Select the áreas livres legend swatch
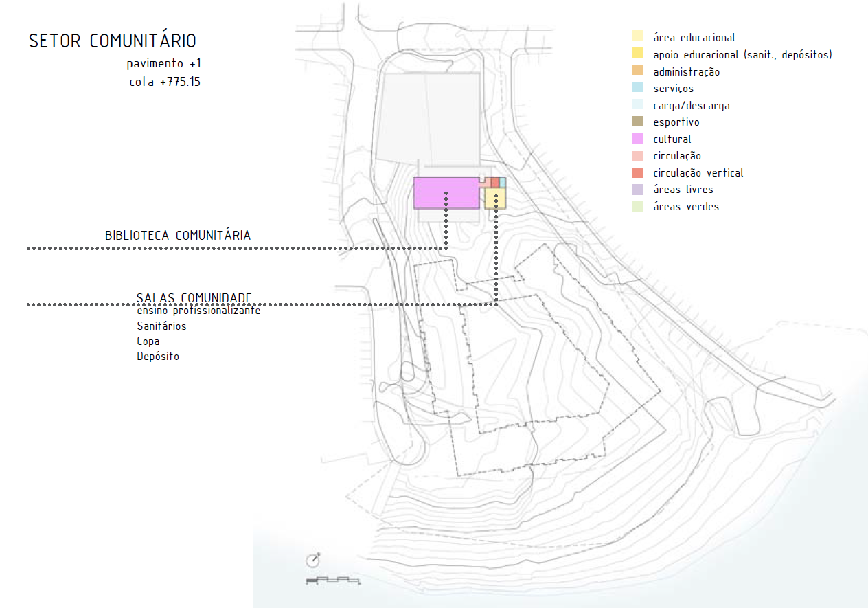 coord(637,190)
